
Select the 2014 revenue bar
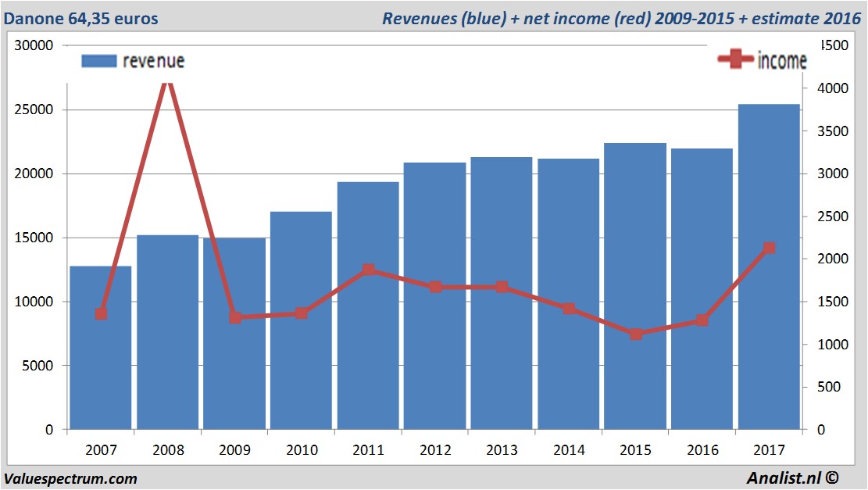pyautogui.click(x=569, y=294)
